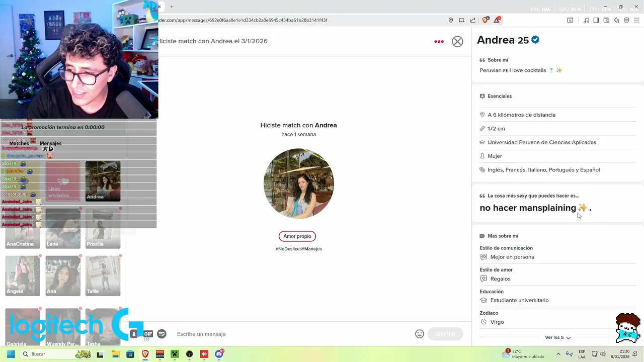Open Andrea's round profile photo
Screen dimensions: 644x362
click(299, 184)
